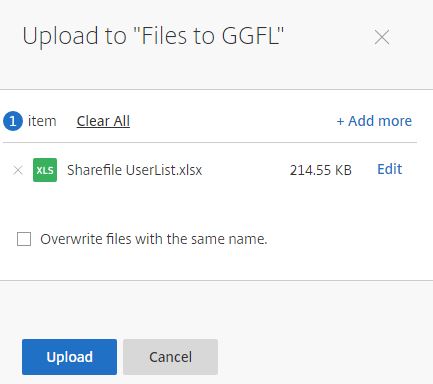The image size is (433, 384).
Task: Cancel the upload dialog
Action: point(170,357)
